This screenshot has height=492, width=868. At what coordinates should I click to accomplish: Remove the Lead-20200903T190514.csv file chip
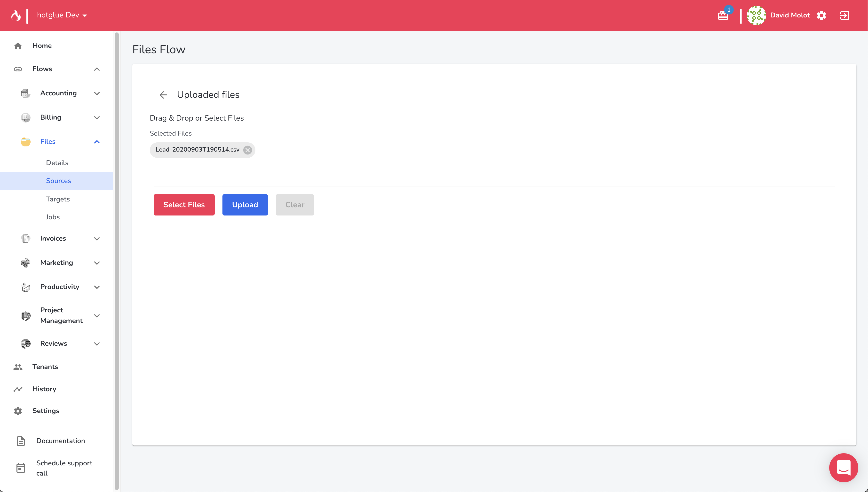pyautogui.click(x=247, y=150)
